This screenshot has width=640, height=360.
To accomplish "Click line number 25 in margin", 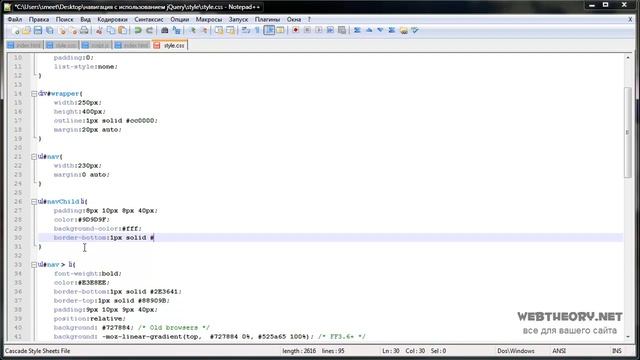I will click(18, 193).
